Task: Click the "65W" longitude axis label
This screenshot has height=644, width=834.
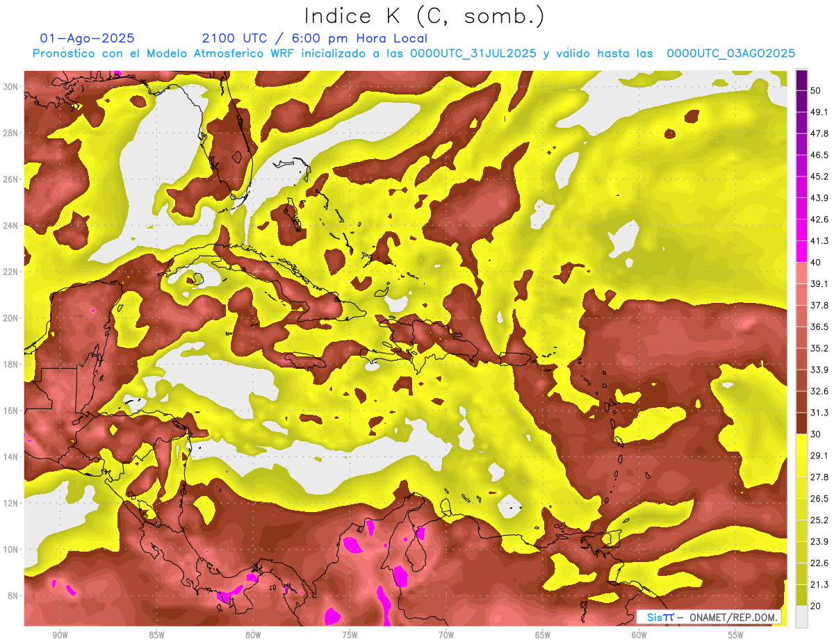Action: [x=543, y=635]
